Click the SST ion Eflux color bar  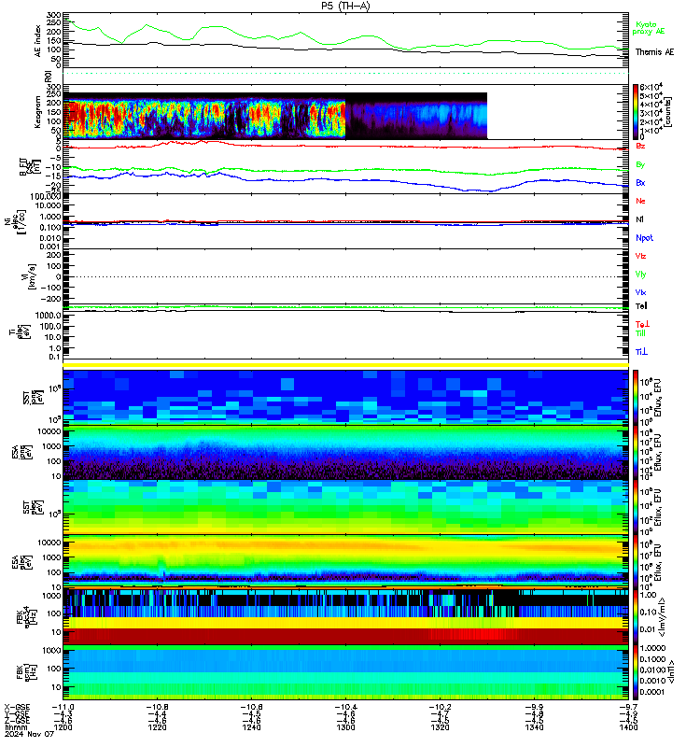[636, 397]
